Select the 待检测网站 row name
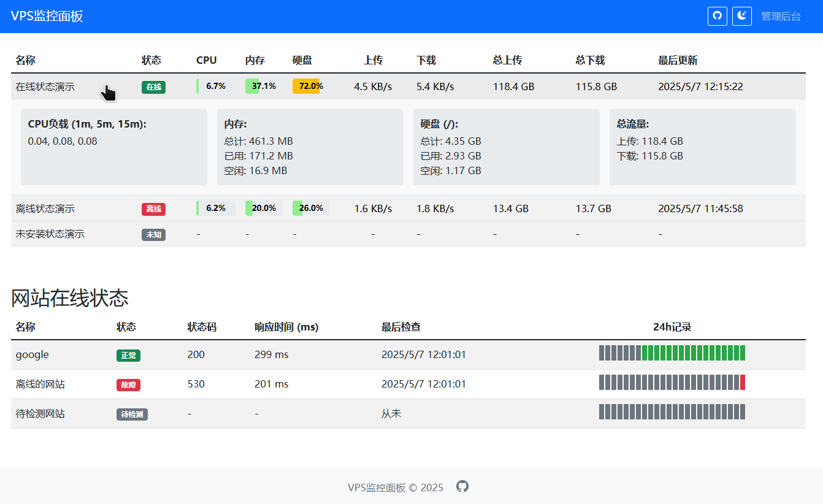This screenshot has width=823, height=504. coord(40,414)
